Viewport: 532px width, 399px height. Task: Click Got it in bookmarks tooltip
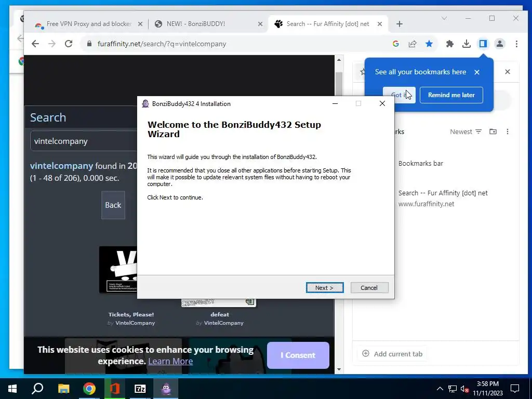(x=399, y=95)
